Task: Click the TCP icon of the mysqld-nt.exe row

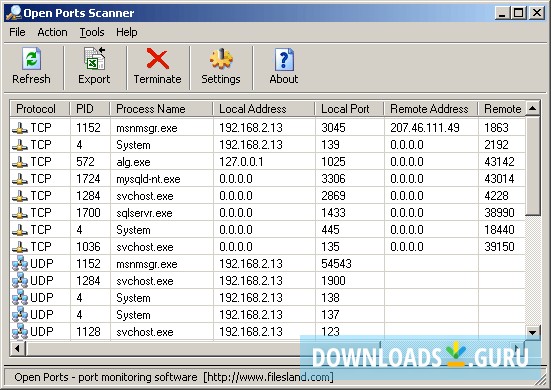Action: click(x=20, y=179)
